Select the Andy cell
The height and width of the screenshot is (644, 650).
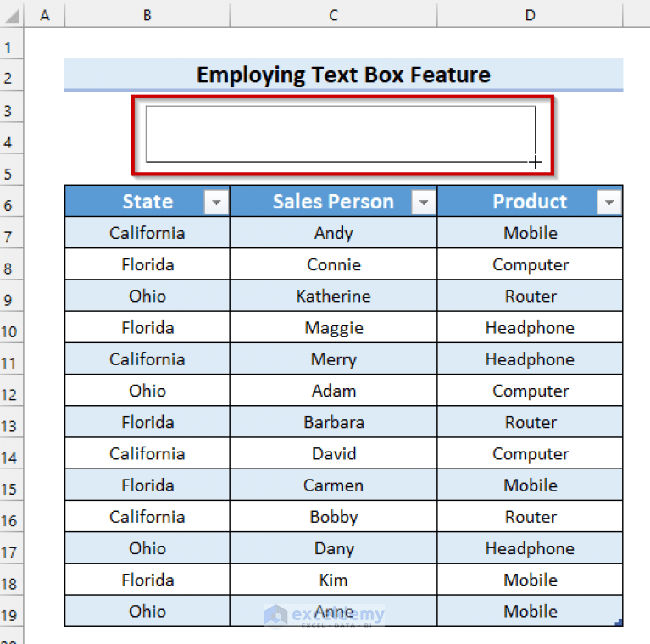click(333, 233)
